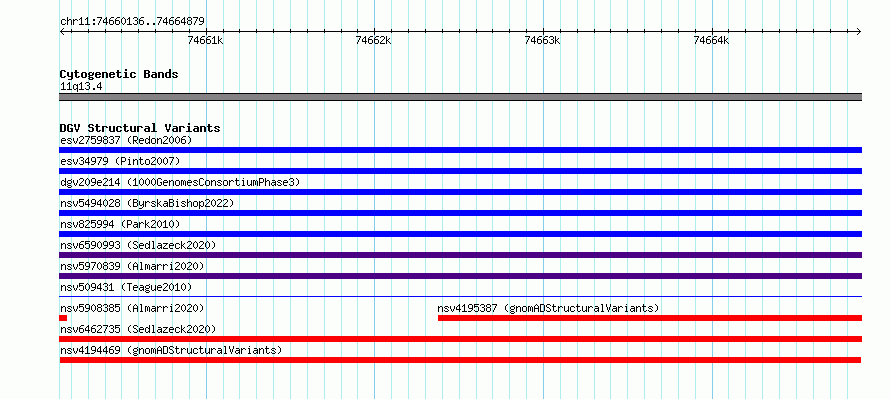Select the nsv6462735 red variant bar
Viewport: 890px width, 399px height.
460,339
